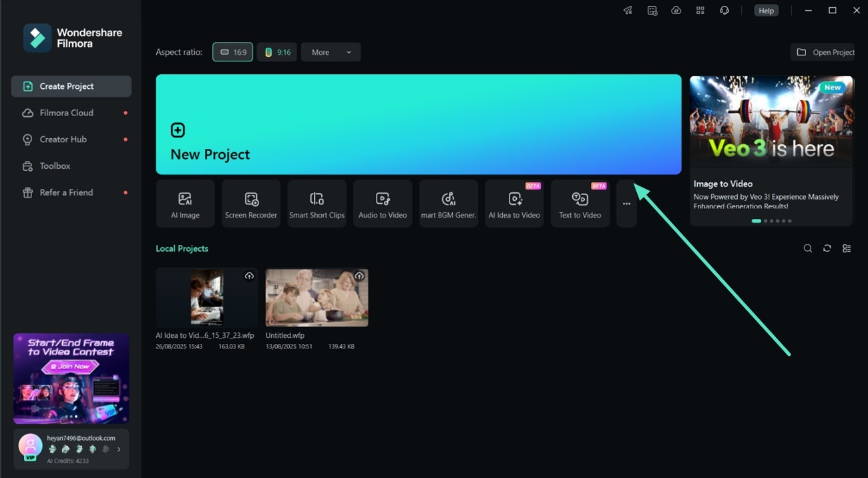
Task: Open Creator Hub in sidebar
Action: coord(71,140)
